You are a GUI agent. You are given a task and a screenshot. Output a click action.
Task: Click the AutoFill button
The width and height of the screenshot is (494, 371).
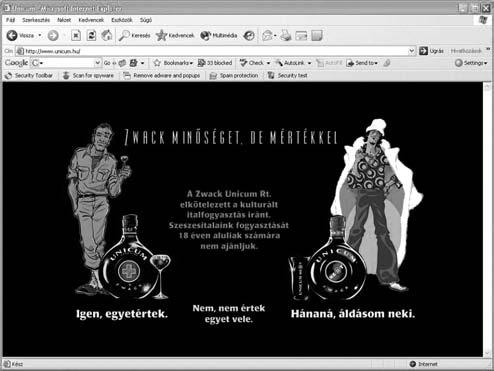[329, 63]
